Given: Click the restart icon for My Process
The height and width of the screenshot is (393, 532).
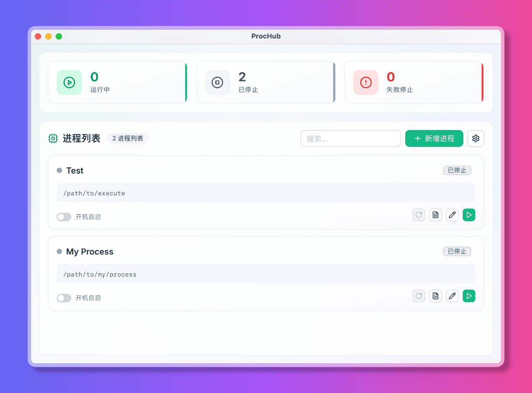Looking at the screenshot, I should tap(419, 296).
